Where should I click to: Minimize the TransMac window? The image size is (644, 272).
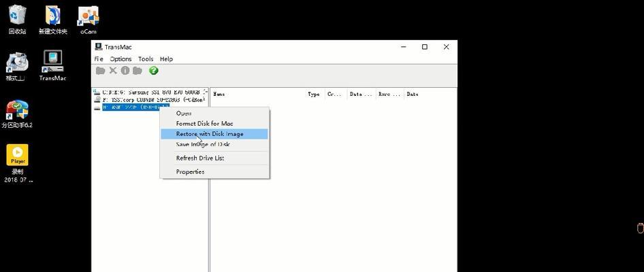[403, 47]
